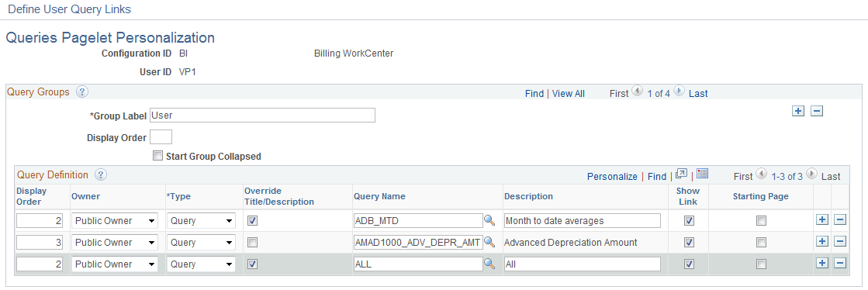The height and width of the screenshot is (290, 868).
Task: Open Type dropdown for ADB_MTD row
Action: click(x=201, y=221)
